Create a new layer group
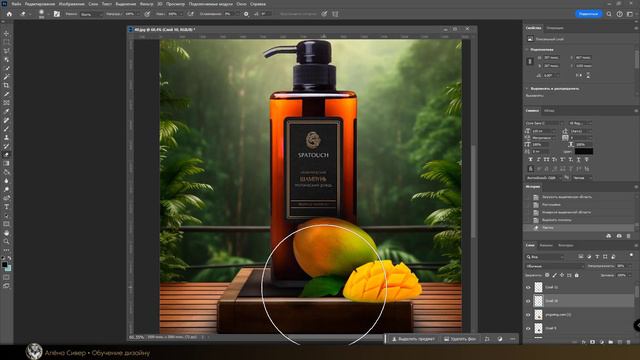Screen dimensions: 640x360 click(x=611, y=342)
